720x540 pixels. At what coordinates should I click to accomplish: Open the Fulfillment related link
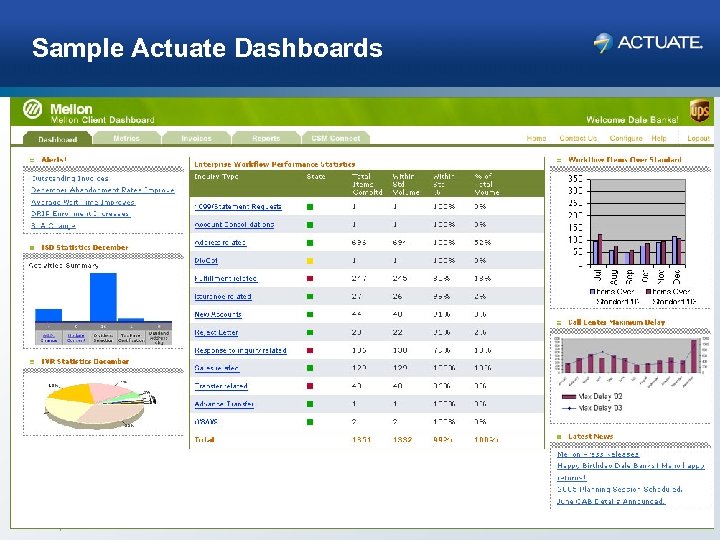tap(225, 278)
